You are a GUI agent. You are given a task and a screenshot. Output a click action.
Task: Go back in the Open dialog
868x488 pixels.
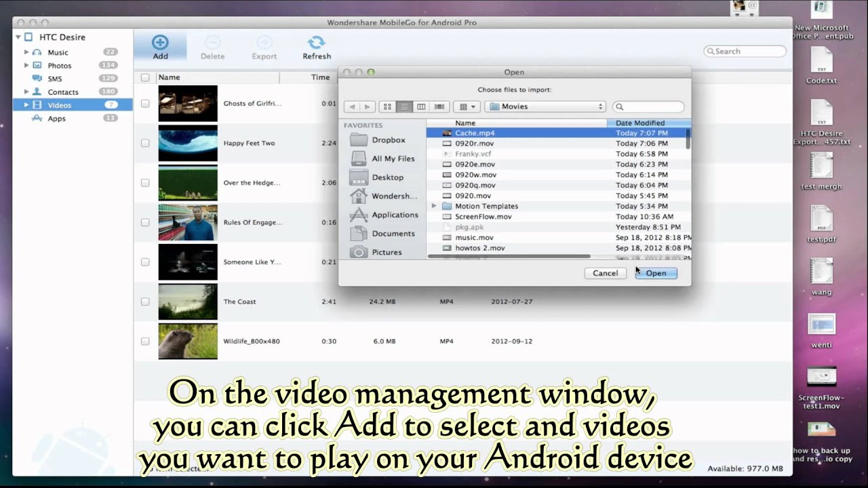tap(352, 106)
